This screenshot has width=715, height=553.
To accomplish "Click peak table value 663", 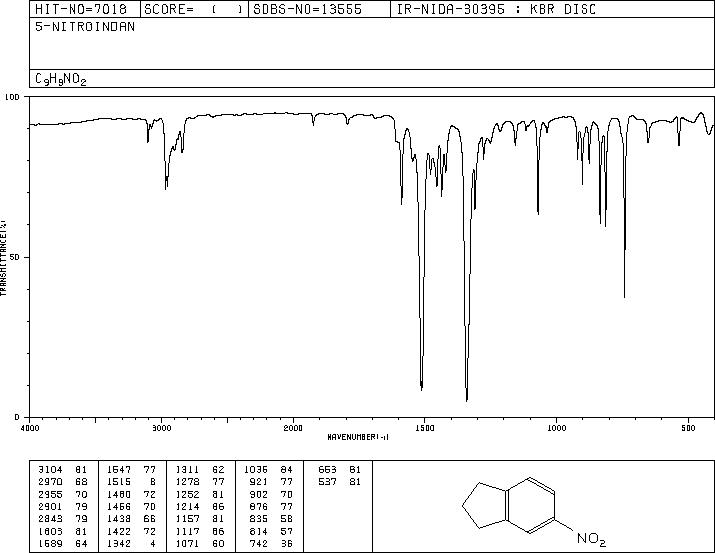I will point(327,470).
